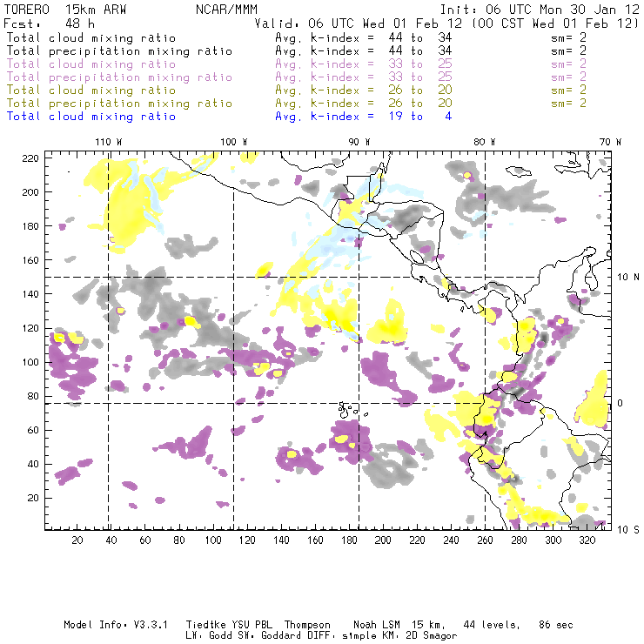Click the "LW: Godd" radiation label
644x644 pixels.
tap(209, 635)
